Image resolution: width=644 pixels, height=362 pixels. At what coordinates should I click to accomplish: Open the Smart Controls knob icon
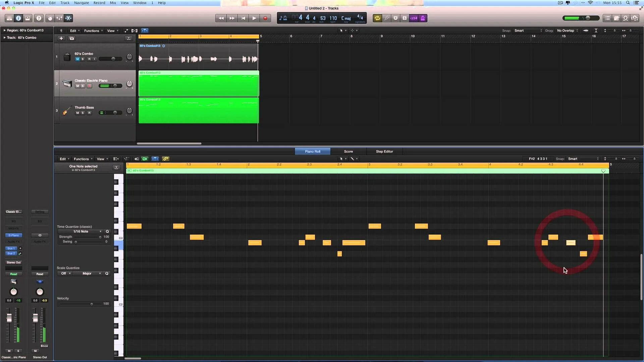tap(50, 18)
